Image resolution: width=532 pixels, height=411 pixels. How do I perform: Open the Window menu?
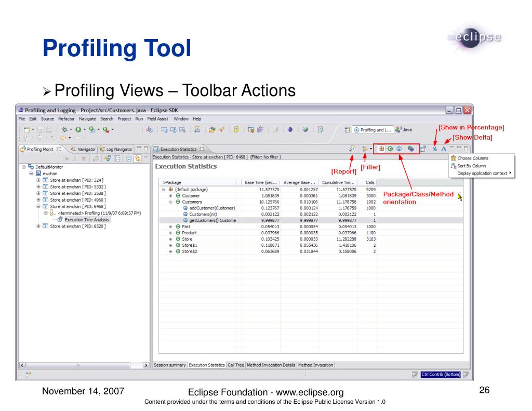[181, 119]
